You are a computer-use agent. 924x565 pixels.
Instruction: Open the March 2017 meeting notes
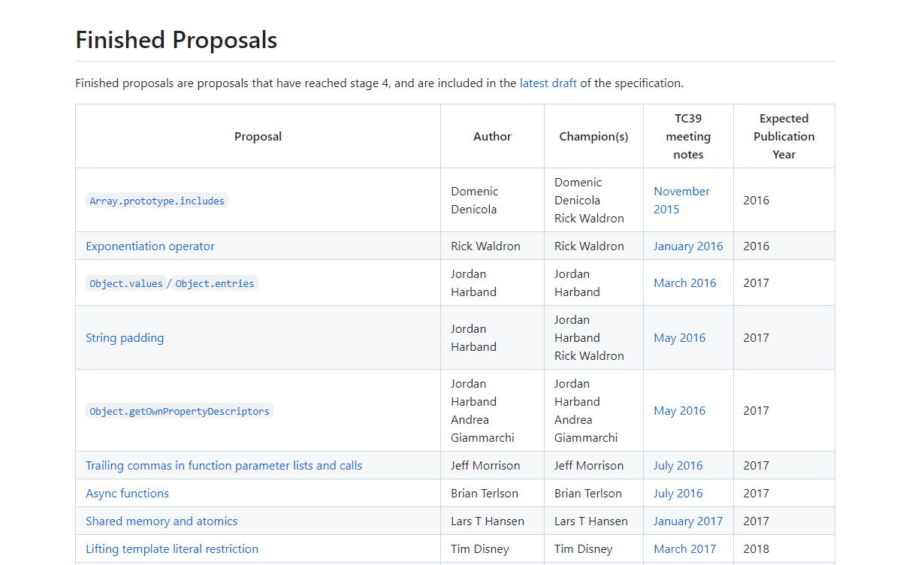click(684, 549)
